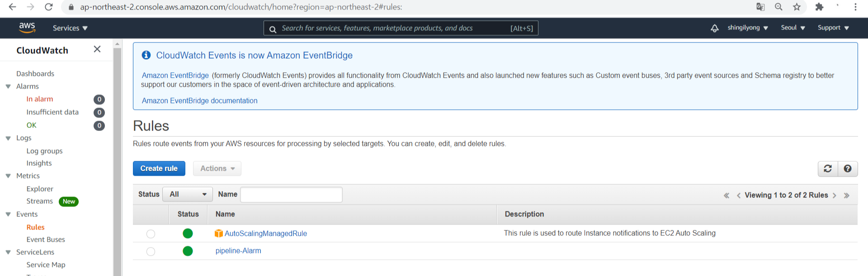Click the browser address bar URL
Viewport: 868px width, 276px height.
[241, 7]
